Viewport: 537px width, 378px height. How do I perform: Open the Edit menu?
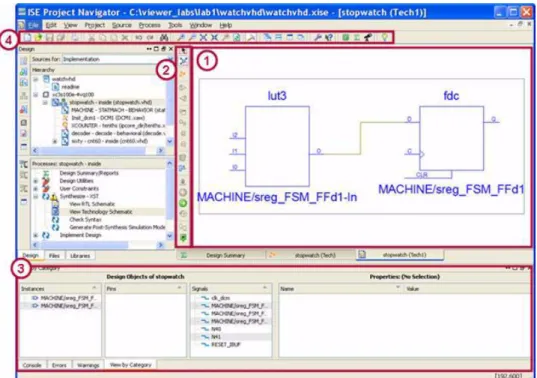click(x=51, y=25)
